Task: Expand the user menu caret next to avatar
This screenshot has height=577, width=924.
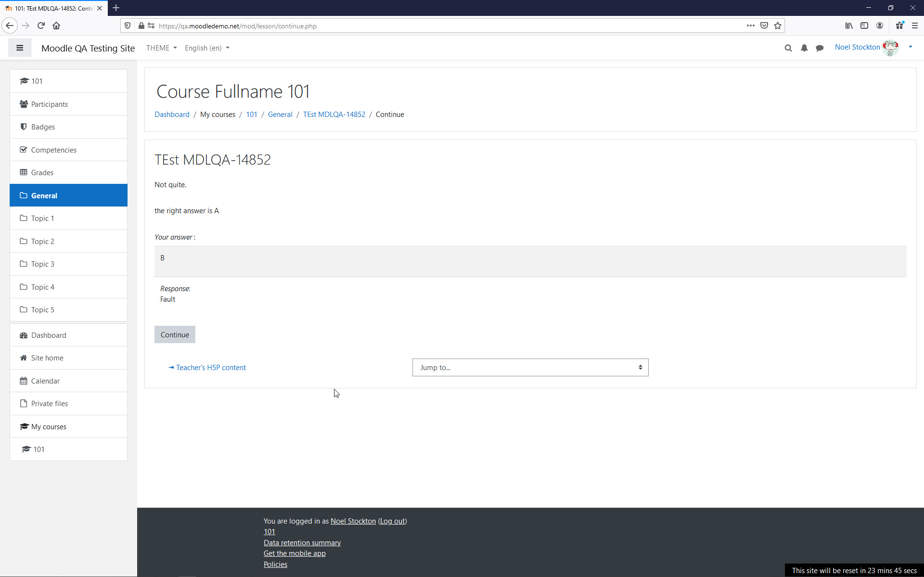Action: click(910, 47)
